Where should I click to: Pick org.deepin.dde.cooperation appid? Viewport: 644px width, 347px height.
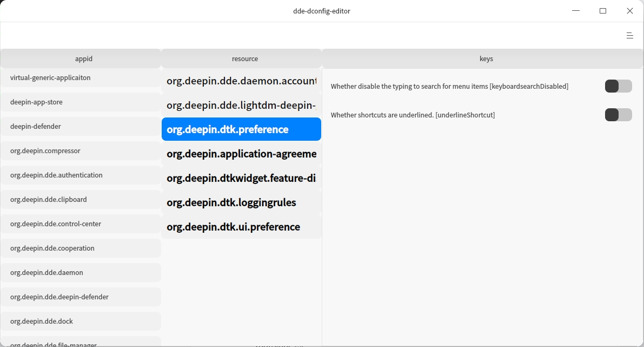81,248
